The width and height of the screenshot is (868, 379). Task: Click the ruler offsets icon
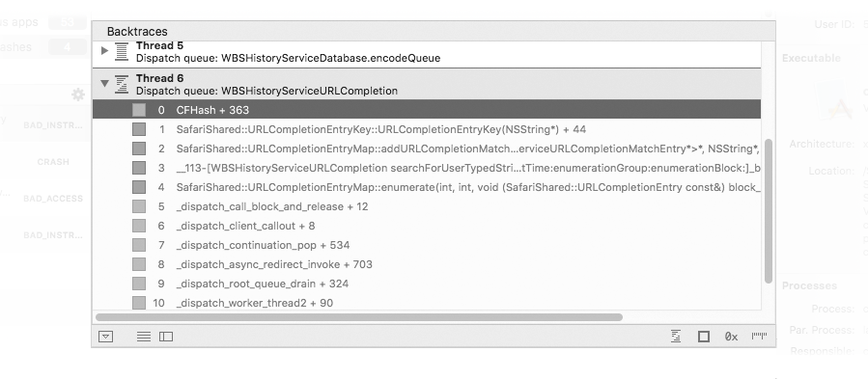click(x=759, y=336)
